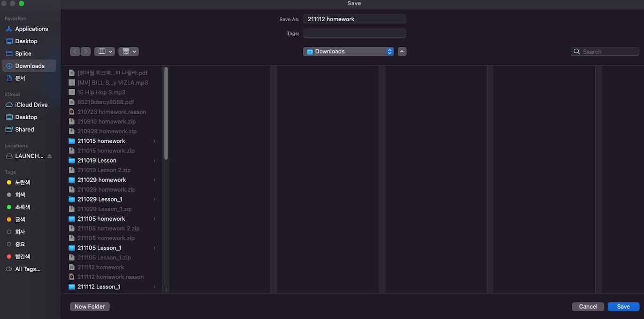The height and width of the screenshot is (319, 644).
Task: Click the forward navigation arrow
Action: click(85, 52)
